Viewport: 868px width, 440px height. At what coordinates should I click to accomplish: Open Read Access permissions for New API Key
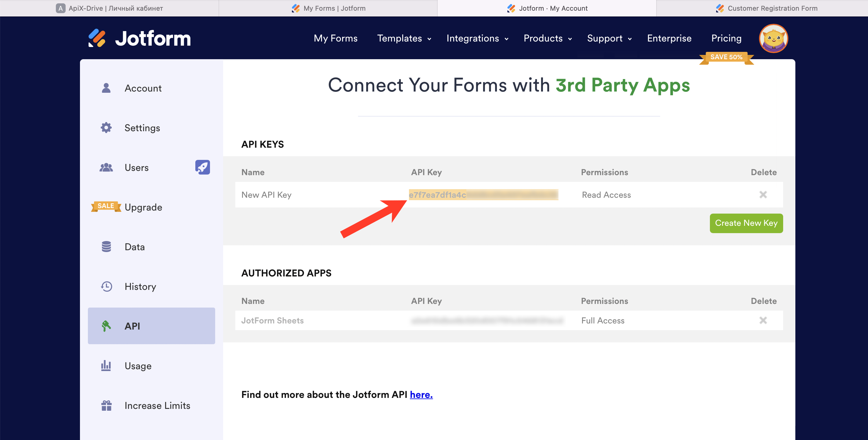[x=606, y=195]
